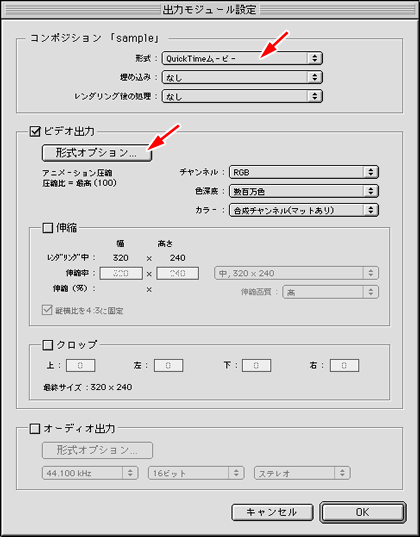Viewport: 420px width, 537px height.
Task: Click the stretch width field showing 320
Action: [x=121, y=273]
